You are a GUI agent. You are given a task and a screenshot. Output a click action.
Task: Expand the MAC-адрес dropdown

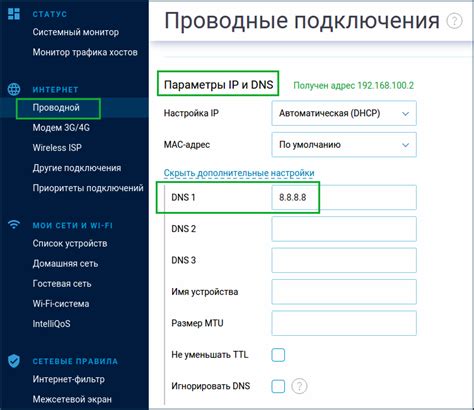[344, 145]
